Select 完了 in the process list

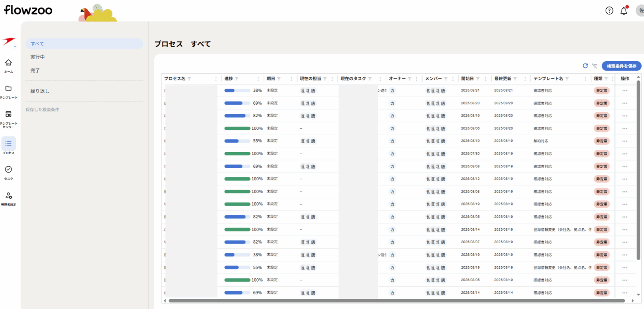(x=35, y=71)
